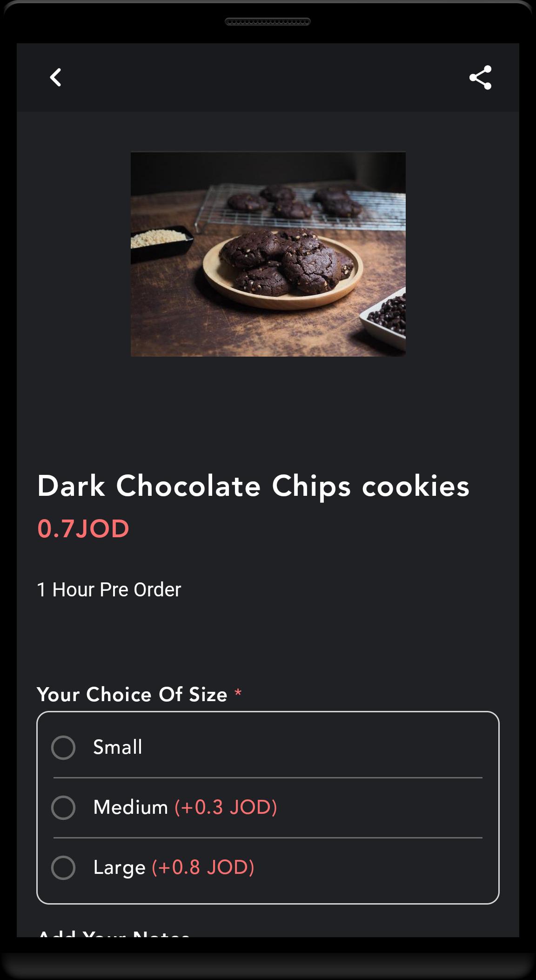Tap the phone speaker grille at top
536x980 pixels.
(268, 22)
